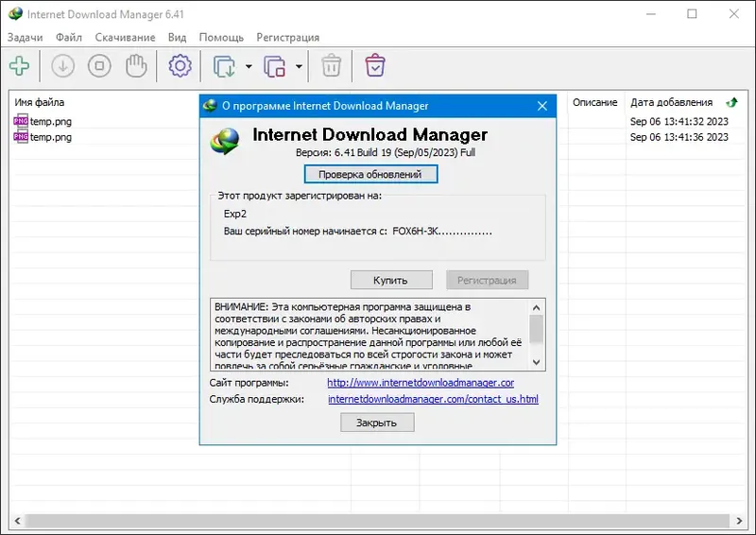This screenshot has width=756, height=535.
Task: Click the stop all hand icon
Action: pyautogui.click(x=136, y=66)
